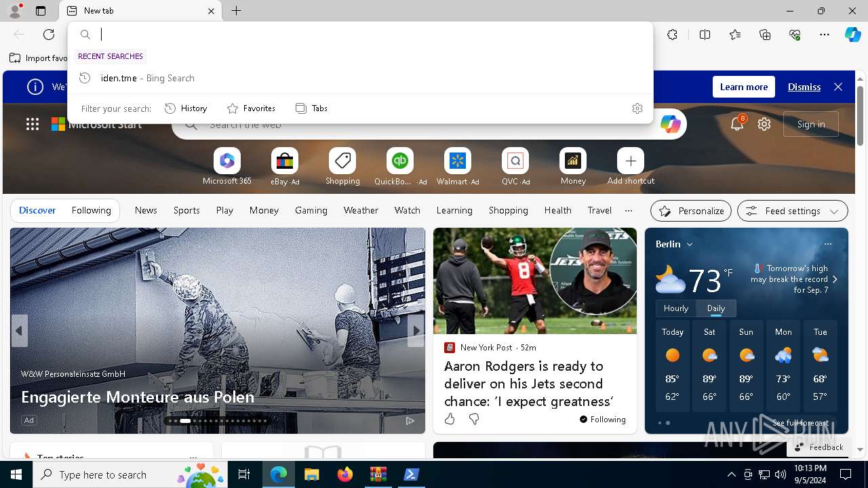Open File Explorer from taskbar
This screenshot has width=868, height=488.
[x=311, y=474]
